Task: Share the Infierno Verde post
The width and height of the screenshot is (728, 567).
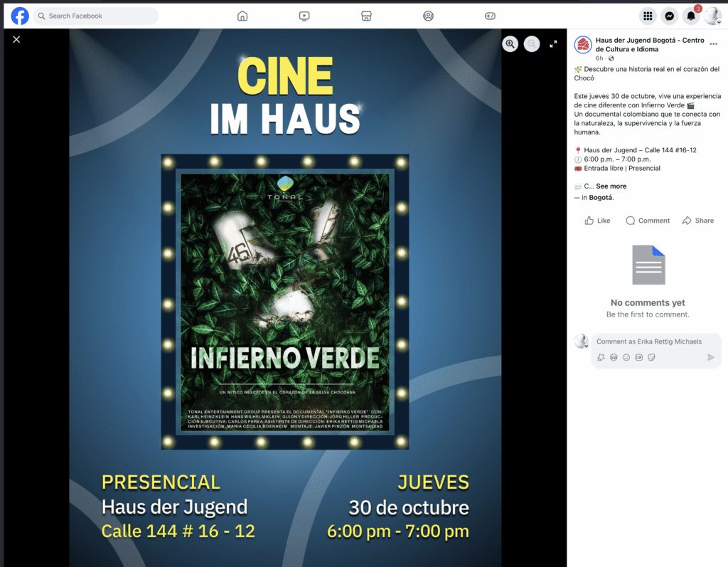Action: pyautogui.click(x=697, y=221)
